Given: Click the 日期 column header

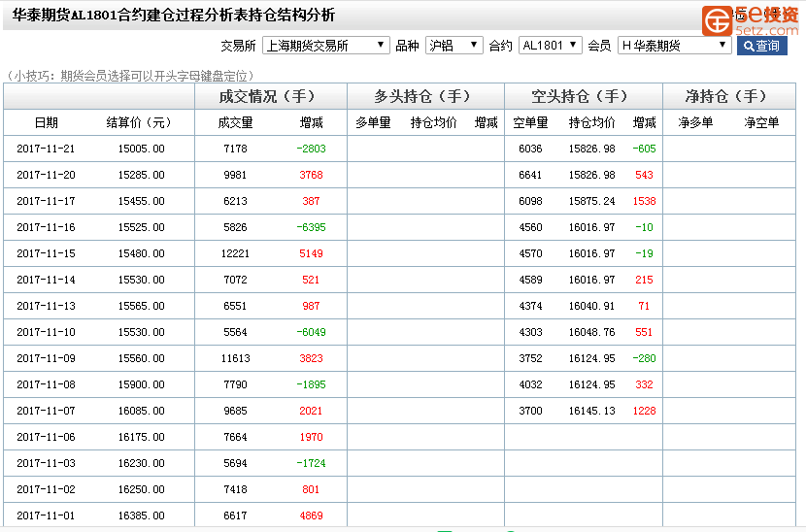Looking at the screenshot, I should pos(47,122).
